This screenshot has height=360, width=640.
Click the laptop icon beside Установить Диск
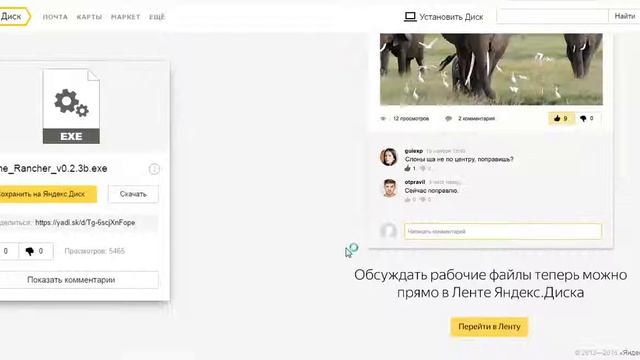(x=410, y=17)
